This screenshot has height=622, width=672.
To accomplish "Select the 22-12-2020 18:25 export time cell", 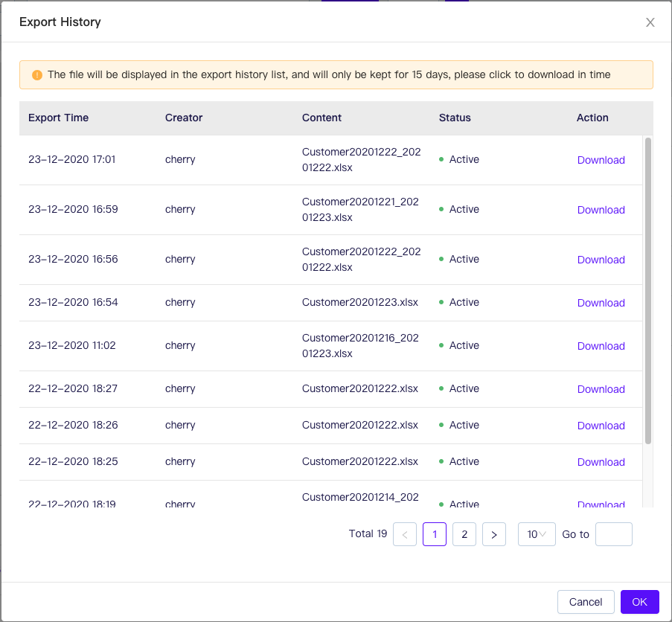I will coord(73,461).
